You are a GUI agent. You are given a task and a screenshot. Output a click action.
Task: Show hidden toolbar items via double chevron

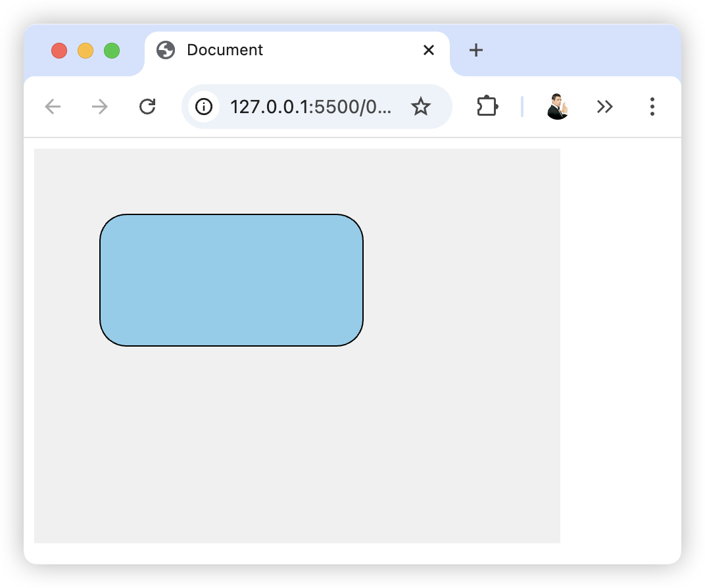pyautogui.click(x=605, y=107)
